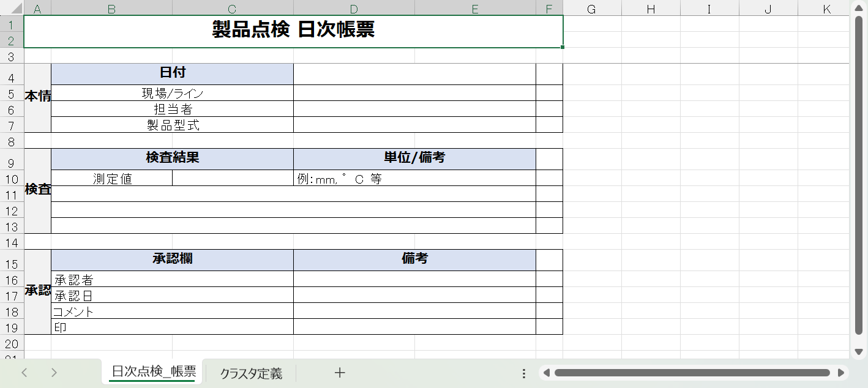Click the horizontal scrollbar right arrow
The height and width of the screenshot is (388, 868).
pos(841,373)
